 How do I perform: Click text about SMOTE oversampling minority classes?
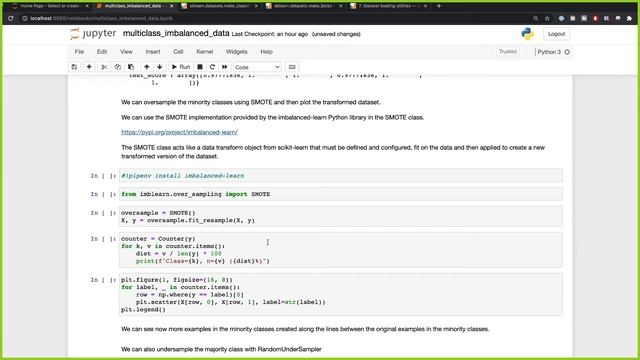(x=251, y=102)
